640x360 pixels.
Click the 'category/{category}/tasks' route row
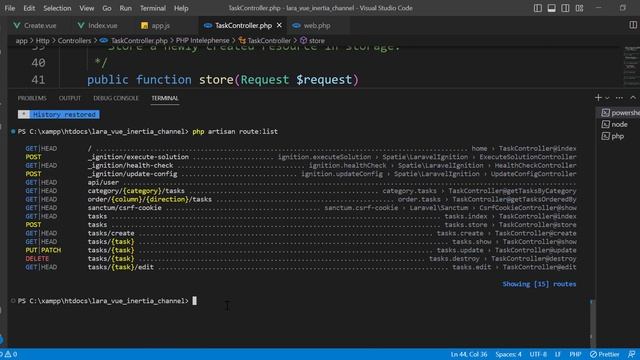tap(301, 191)
